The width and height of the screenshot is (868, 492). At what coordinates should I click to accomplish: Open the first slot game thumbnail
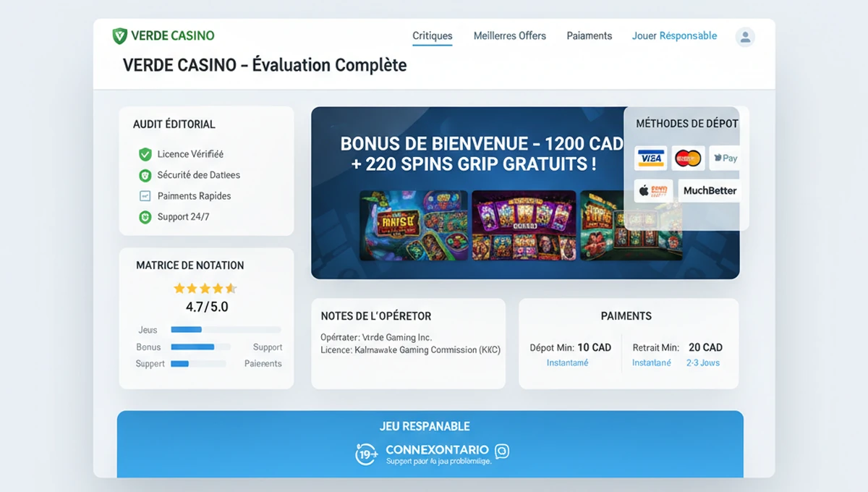point(413,224)
